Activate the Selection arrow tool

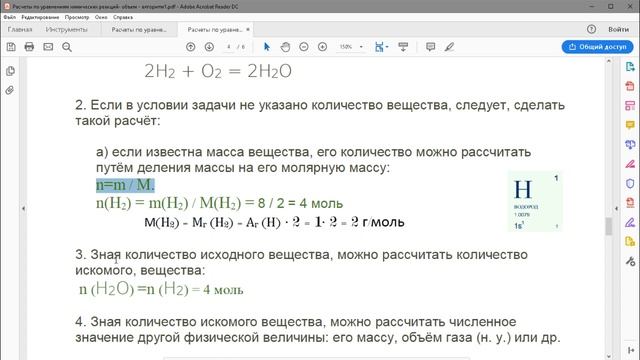point(267,47)
